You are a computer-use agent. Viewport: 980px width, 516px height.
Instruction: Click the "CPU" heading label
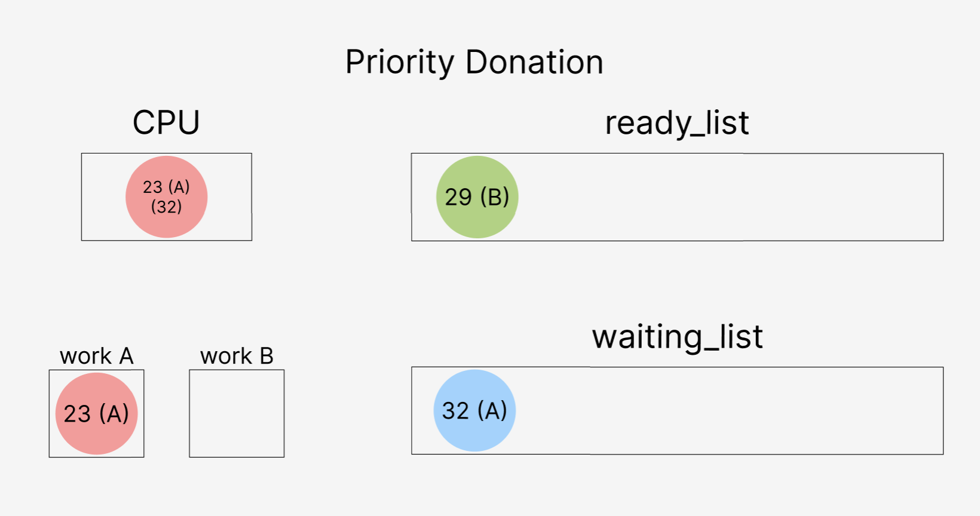click(166, 122)
